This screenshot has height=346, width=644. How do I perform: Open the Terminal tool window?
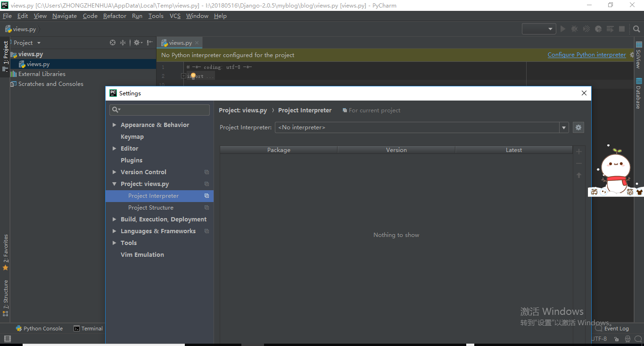(x=88, y=329)
